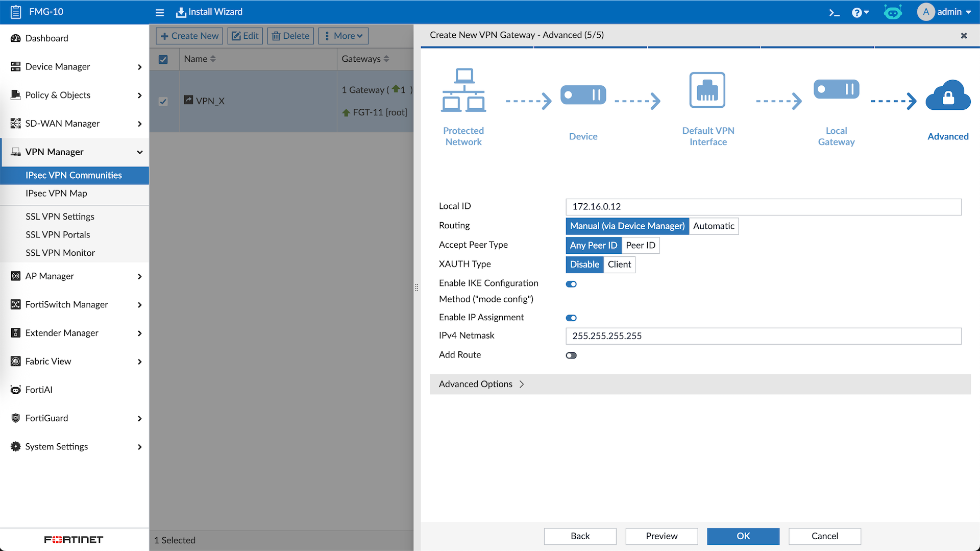Click OK to finish gateway creation
The image size is (980, 551).
(743, 536)
